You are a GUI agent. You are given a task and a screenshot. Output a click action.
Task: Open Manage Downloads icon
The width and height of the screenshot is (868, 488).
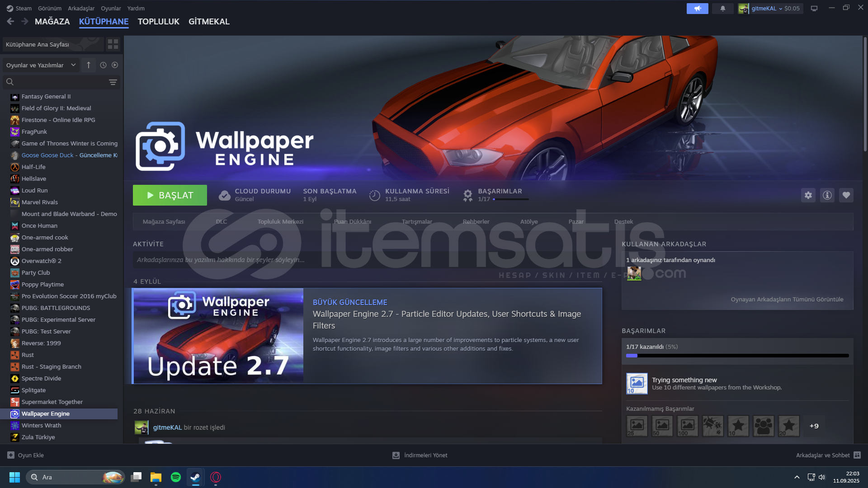[x=396, y=455]
